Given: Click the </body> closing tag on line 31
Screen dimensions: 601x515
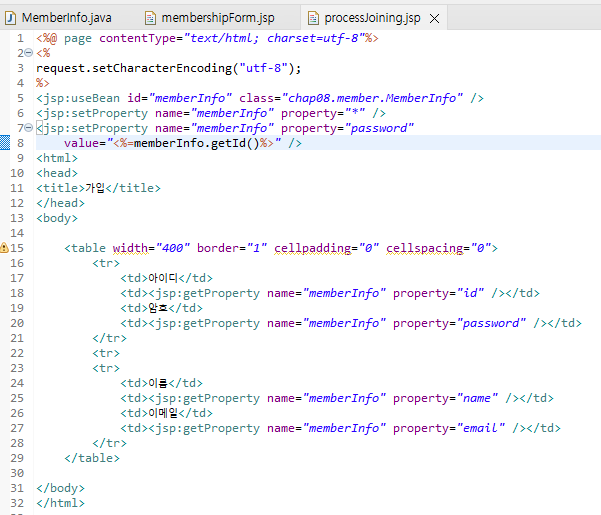Looking at the screenshot, I should 60,488.
